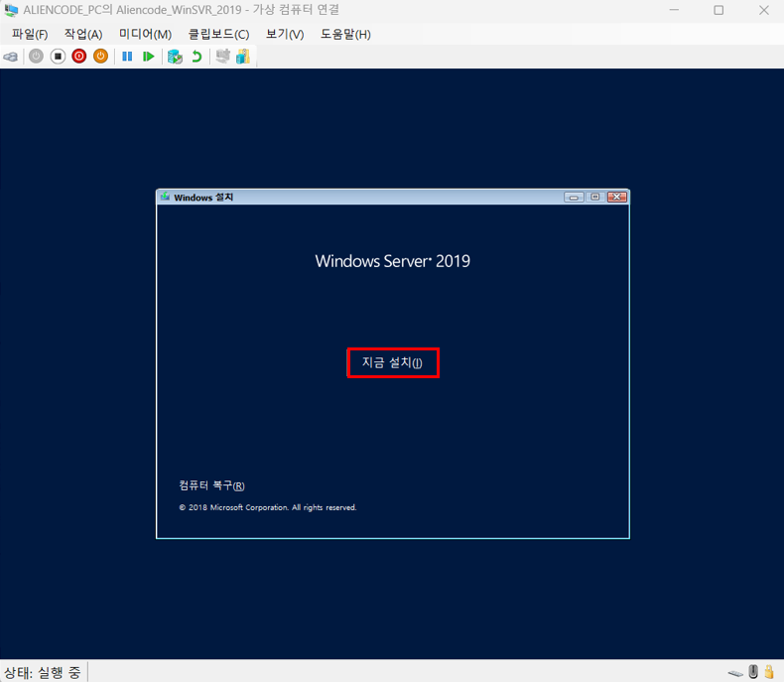Open the 보기(V) menu
The width and height of the screenshot is (784, 682).
click(285, 34)
